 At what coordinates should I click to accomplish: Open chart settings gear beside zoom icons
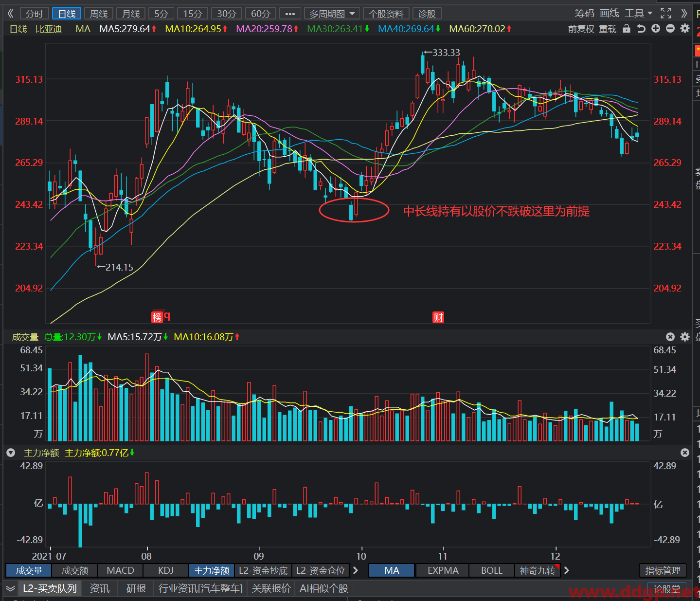click(x=685, y=29)
